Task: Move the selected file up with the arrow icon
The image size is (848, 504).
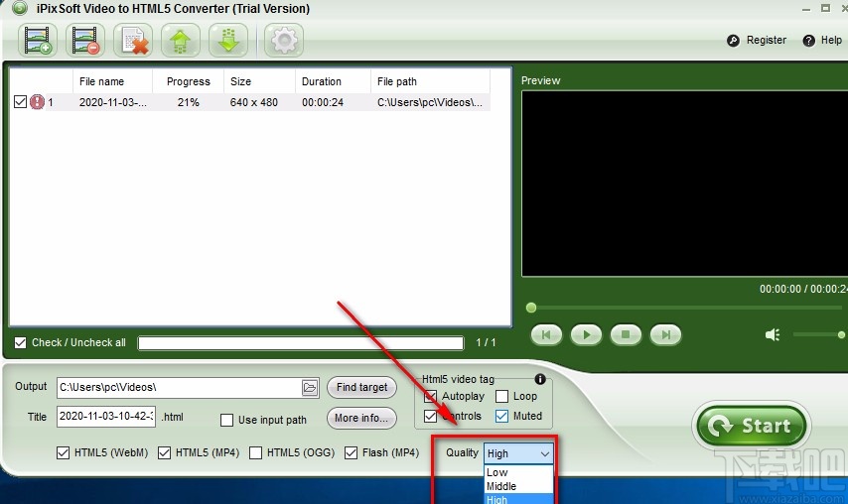Action: pyautogui.click(x=181, y=41)
